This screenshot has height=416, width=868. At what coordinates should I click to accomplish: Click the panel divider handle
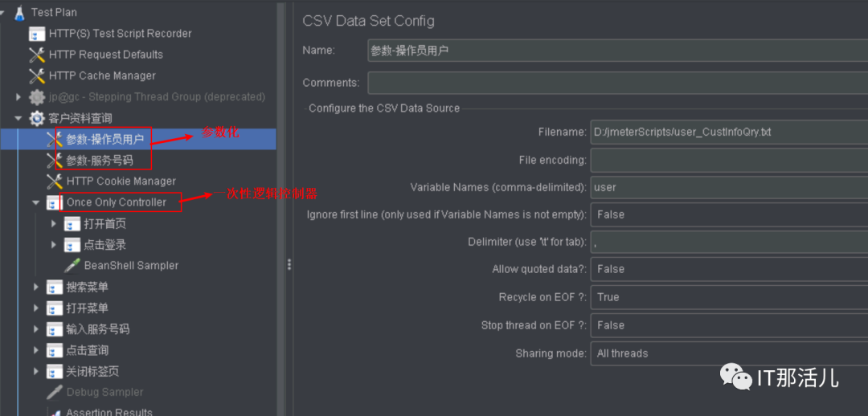click(289, 264)
